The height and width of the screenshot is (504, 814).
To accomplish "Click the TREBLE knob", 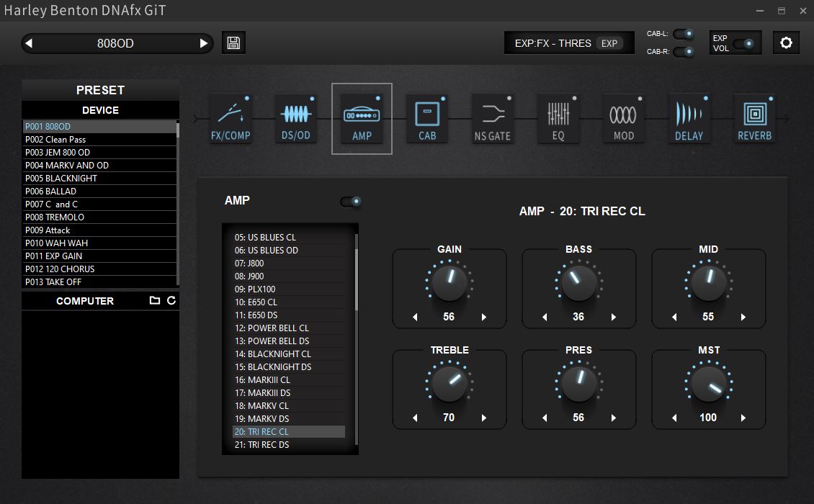I will click(450, 384).
